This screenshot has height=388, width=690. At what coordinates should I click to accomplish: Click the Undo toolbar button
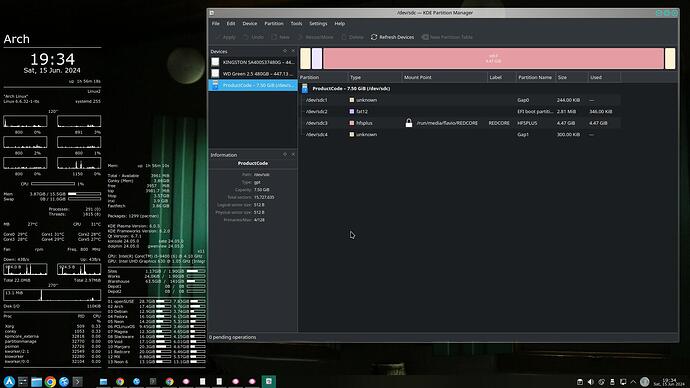pos(253,37)
